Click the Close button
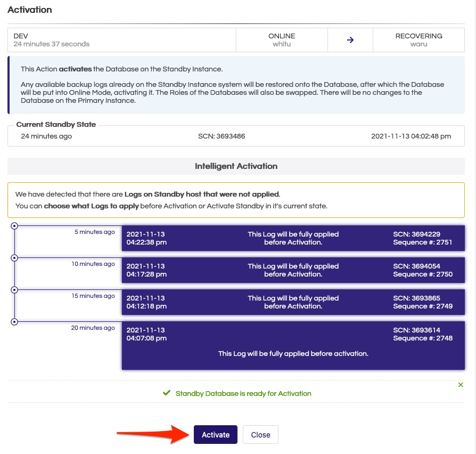Image resolution: width=476 pixels, height=454 pixels. [x=260, y=434]
